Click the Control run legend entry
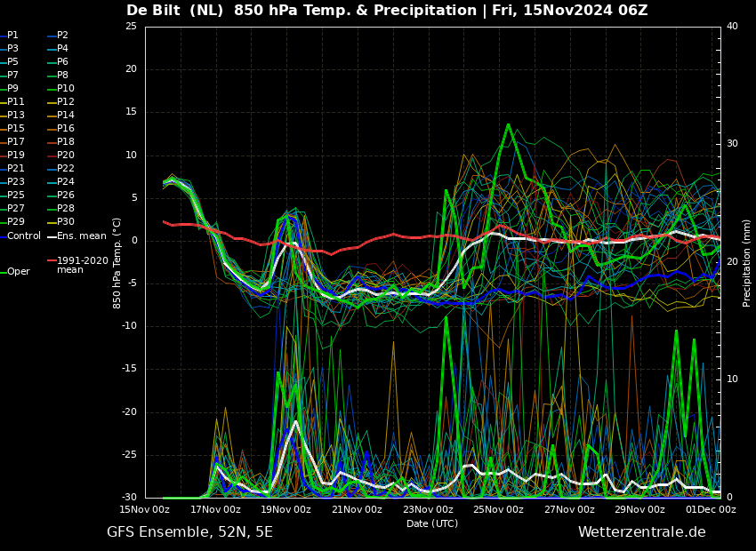The width and height of the screenshot is (756, 551). point(23,236)
